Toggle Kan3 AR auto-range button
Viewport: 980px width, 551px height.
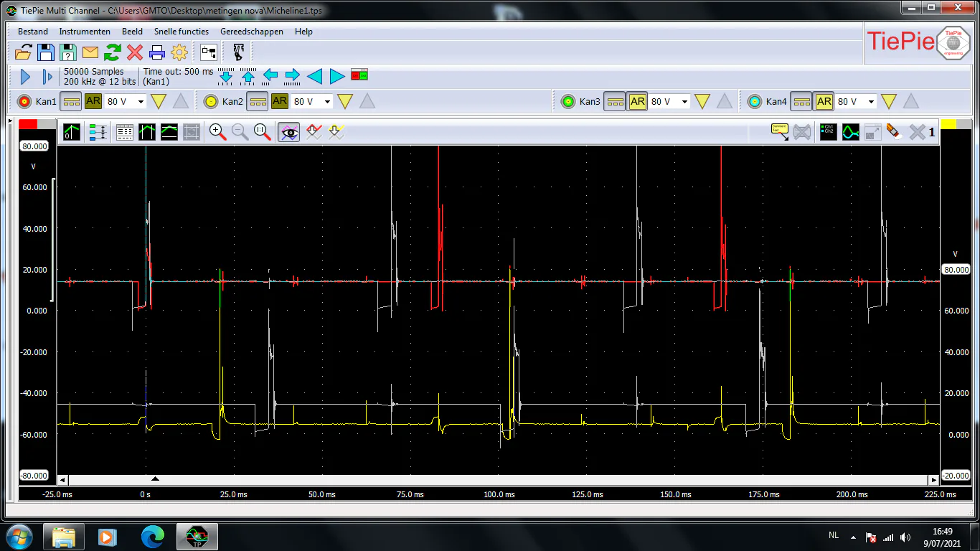coord(637,101)
